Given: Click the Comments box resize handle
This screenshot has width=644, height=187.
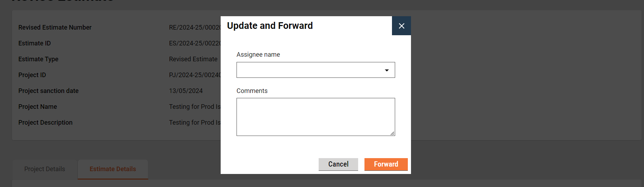Looking at the screenshot, I should pos(392,133).
